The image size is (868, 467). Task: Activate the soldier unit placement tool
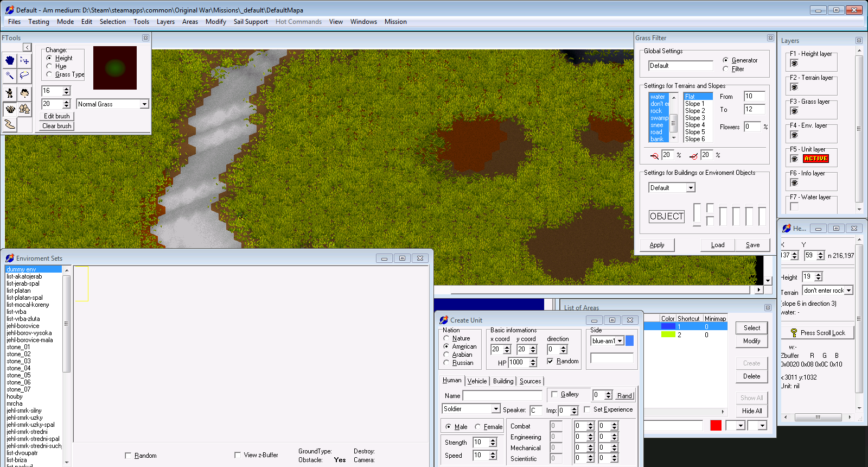click(x=10, y=93)
